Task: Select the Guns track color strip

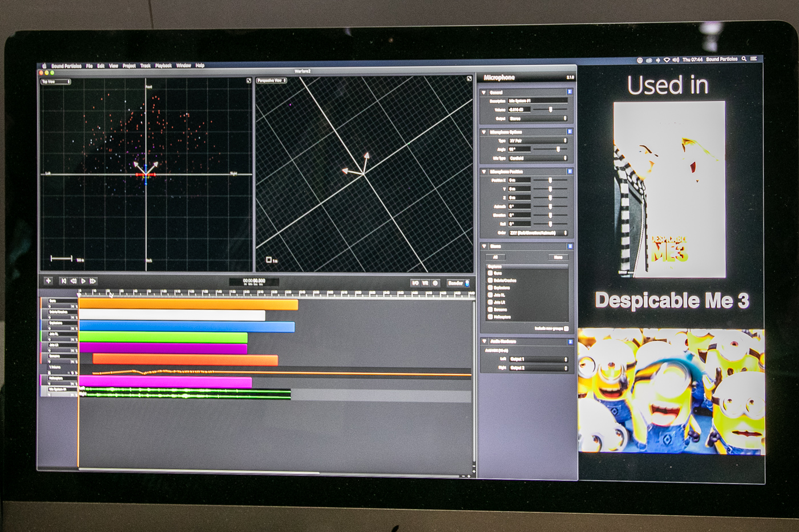Action: tap(42, 303)
